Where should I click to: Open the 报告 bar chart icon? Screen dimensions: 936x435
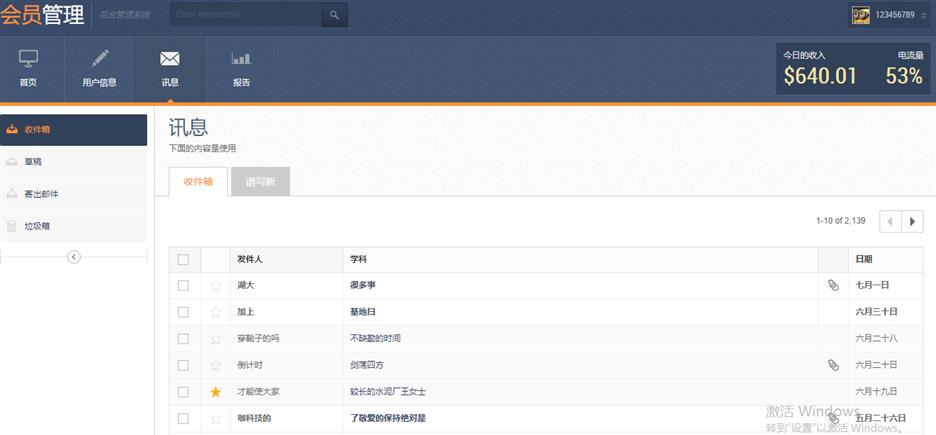(x=241, y=60)
